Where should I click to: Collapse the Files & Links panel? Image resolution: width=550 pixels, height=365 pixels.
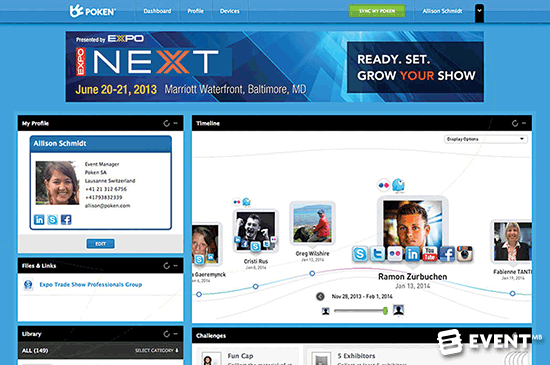[175, 266]
